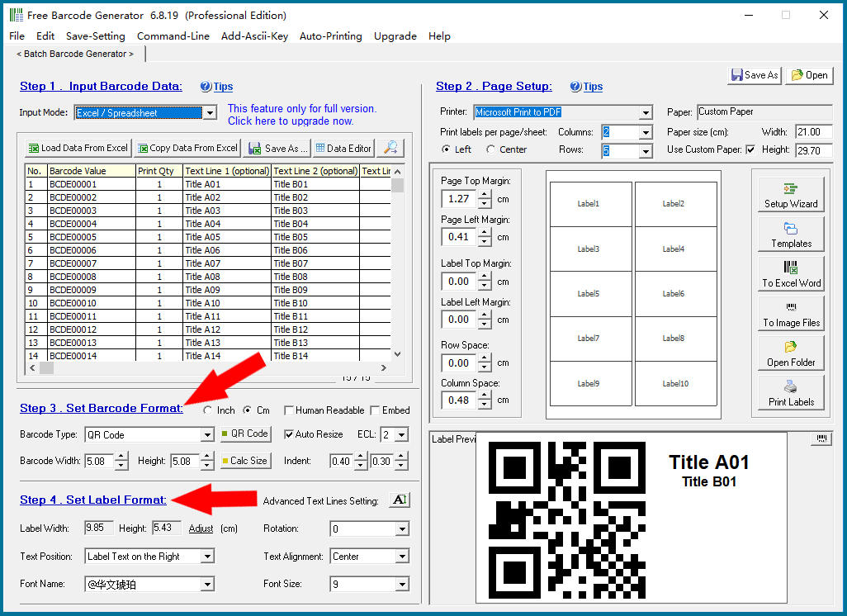
Task: Select the Left alignment radio button
Action: coord(446,149)
